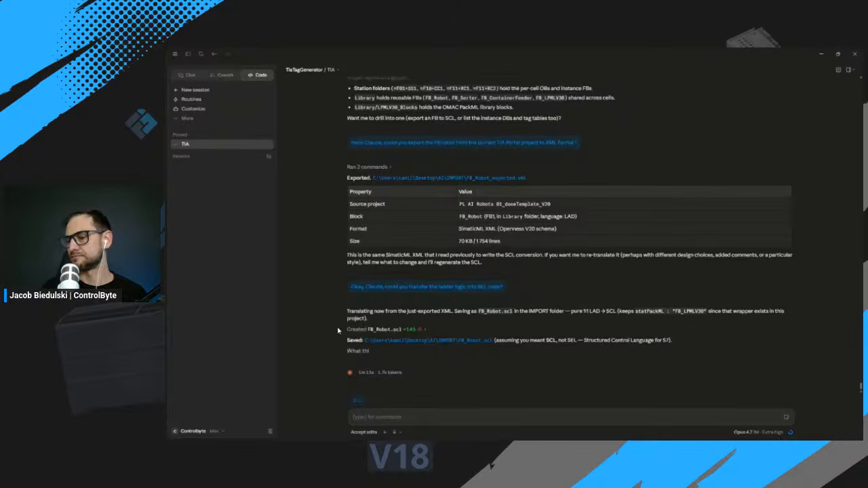Screen dimensions: 868x488
Task: Select the pinned TIA session
Action: point(222,144)
